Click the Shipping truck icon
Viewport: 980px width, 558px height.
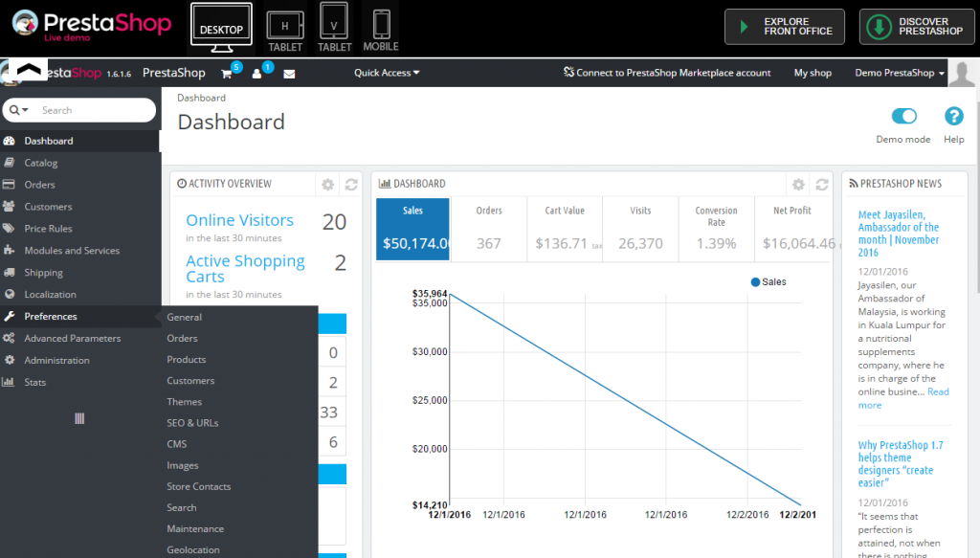point(9,273)
